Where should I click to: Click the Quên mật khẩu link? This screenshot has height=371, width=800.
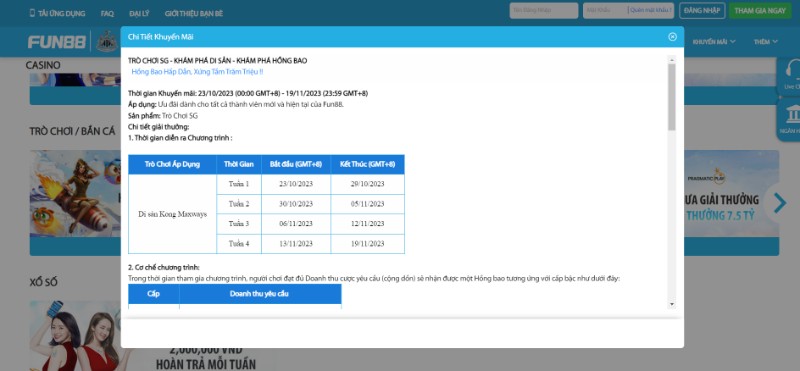click(x=650, y=10)
